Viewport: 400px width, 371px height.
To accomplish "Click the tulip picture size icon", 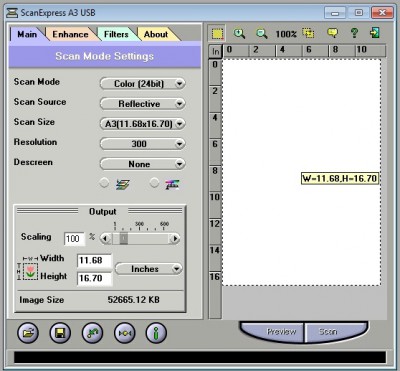I will 30,271.
